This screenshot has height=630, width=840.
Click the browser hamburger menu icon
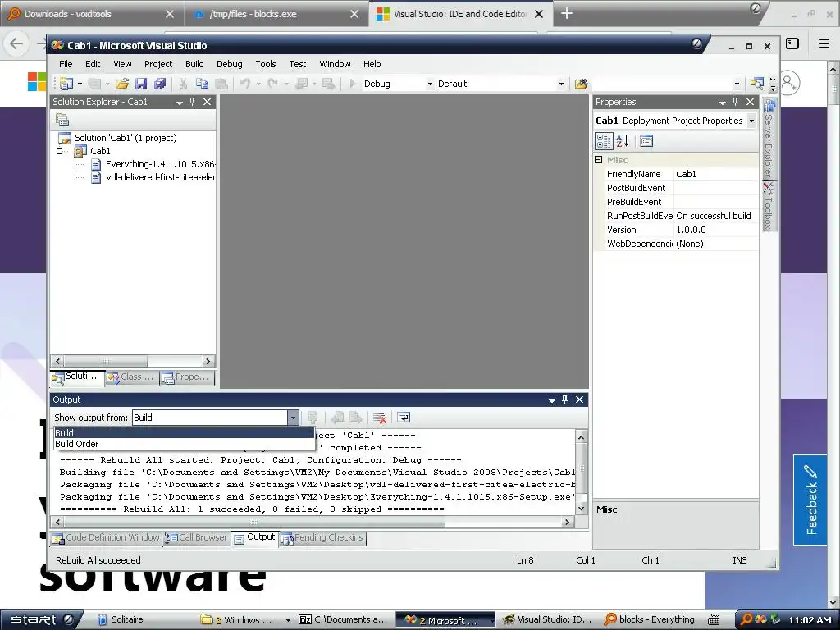[824, 43]
